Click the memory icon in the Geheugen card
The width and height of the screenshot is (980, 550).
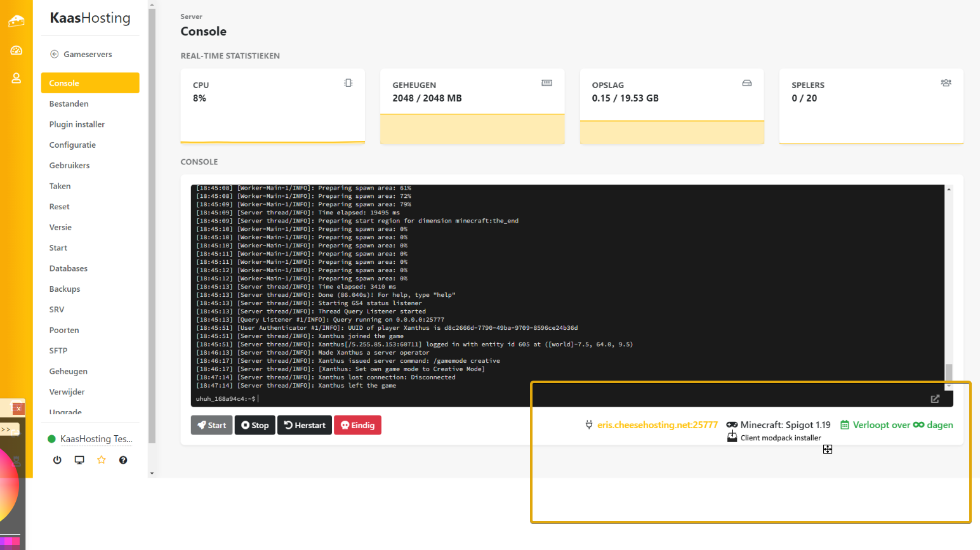tap(546, 83)
